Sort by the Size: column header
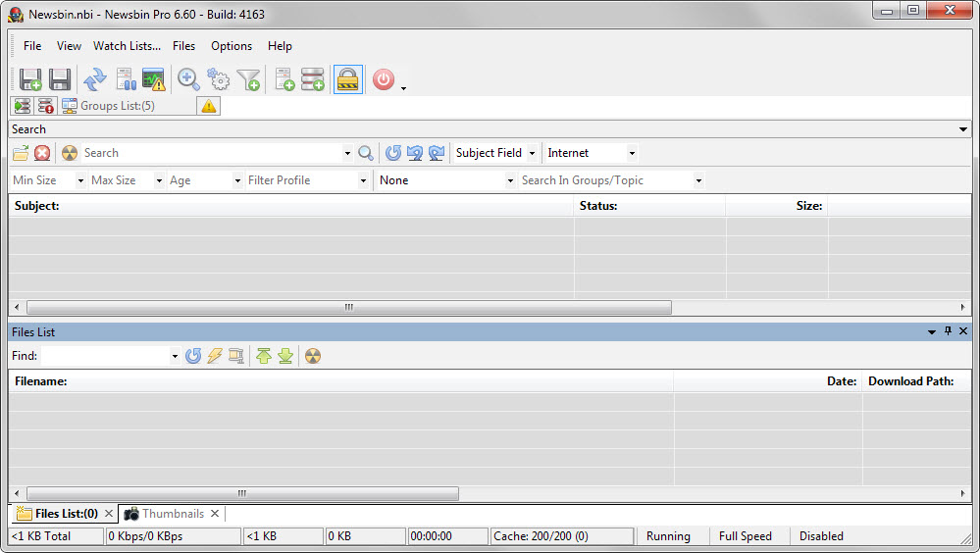Viewport: 980px width, 553px height. (777, 206)
